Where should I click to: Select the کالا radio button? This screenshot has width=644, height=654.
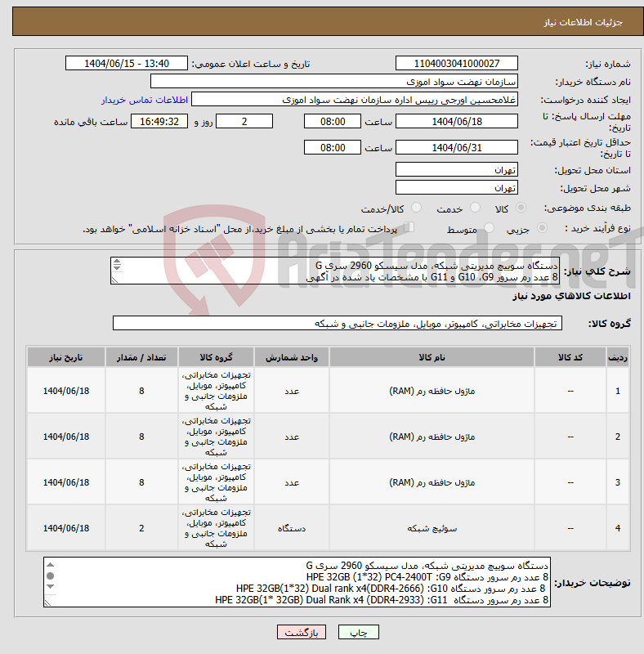[521, 208]
